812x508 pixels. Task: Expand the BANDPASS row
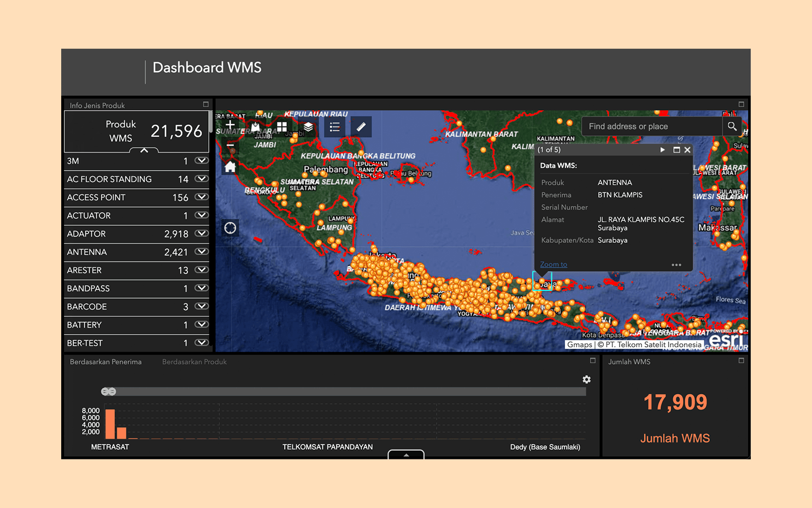[202, 288]
